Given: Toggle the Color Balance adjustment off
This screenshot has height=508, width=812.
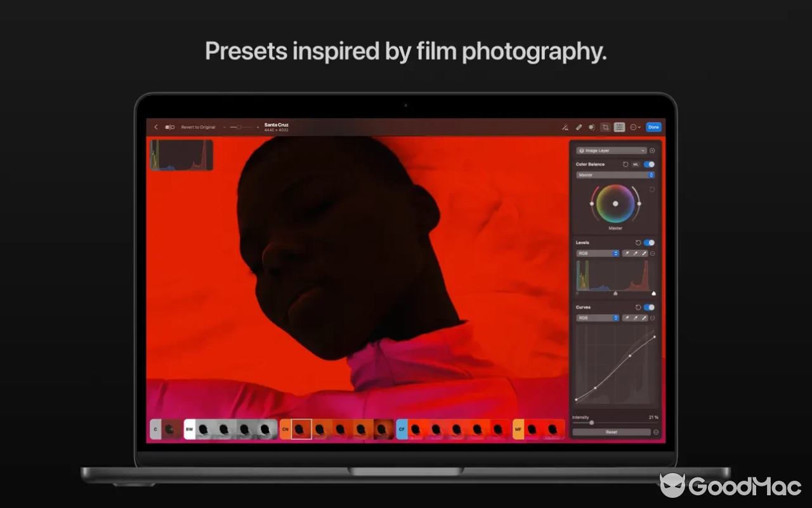Looking at the screenshot, I should [649, 164].
